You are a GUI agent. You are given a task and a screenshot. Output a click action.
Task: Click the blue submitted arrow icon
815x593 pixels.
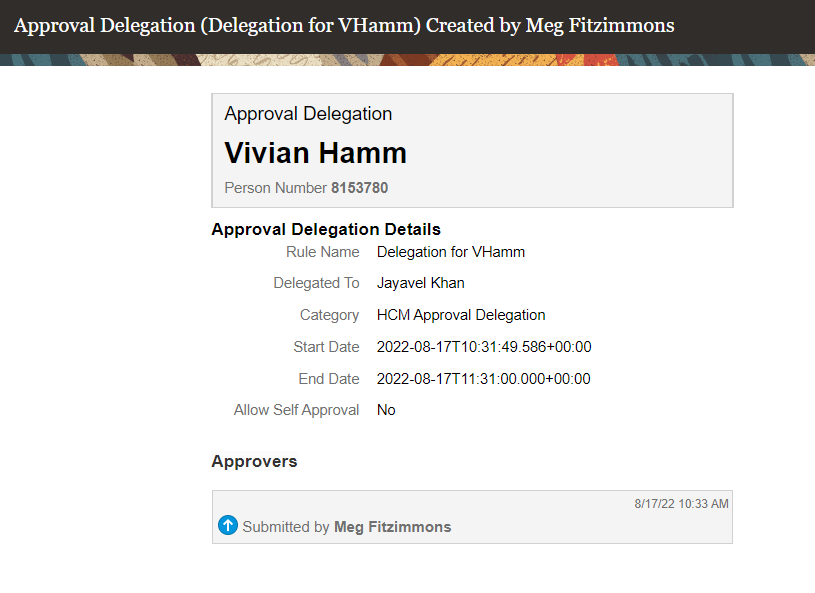pyautogui.click(x=228, y=525)
